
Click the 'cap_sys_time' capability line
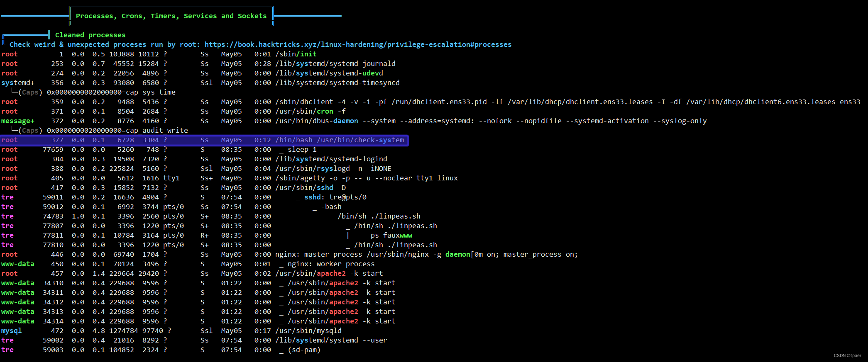[111, 92]
